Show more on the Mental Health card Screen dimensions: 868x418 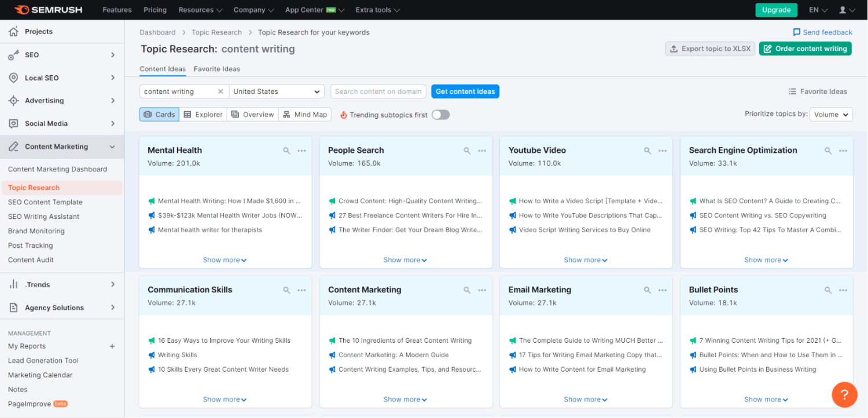pyautogui.click(x=225, y=260)
